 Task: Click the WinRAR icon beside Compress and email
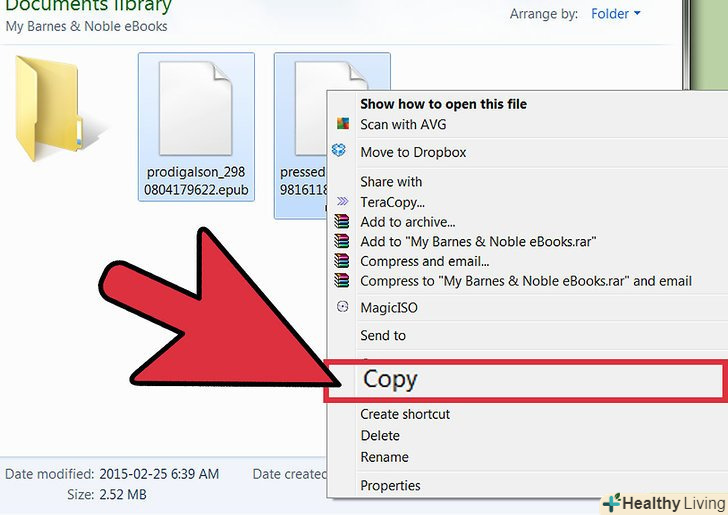[x=342, y=261]
